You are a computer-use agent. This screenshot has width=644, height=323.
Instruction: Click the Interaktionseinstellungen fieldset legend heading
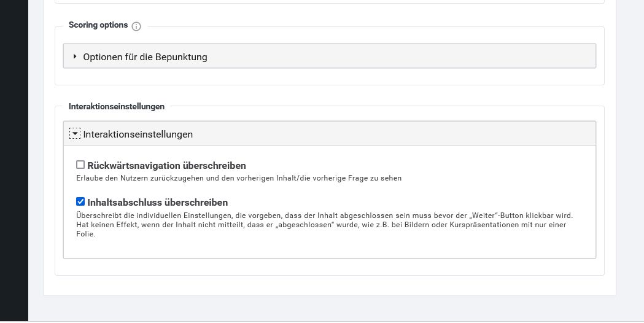[117, 106]
